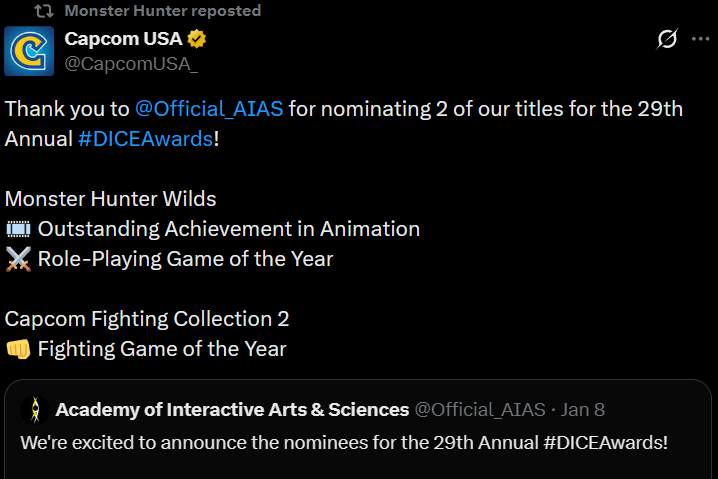718x479 pixels.
Task: Open the three-dot More options menu
Action: click(x=700, y=39)
